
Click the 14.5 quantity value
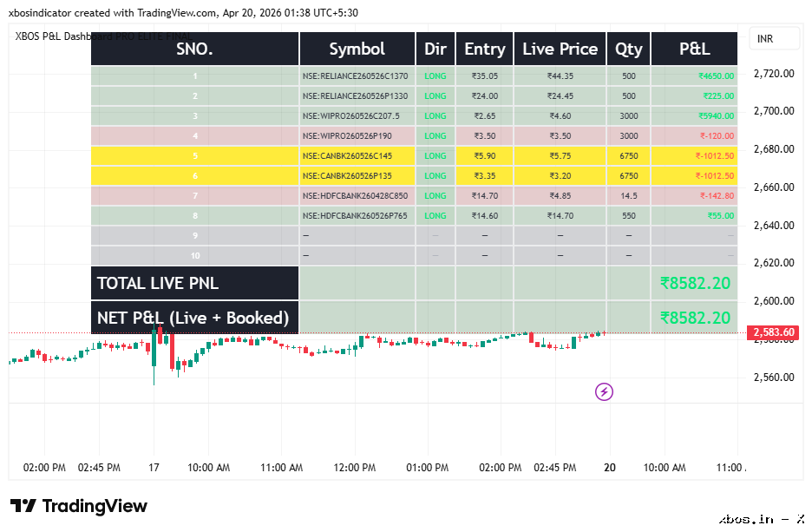tap(629, 196)
